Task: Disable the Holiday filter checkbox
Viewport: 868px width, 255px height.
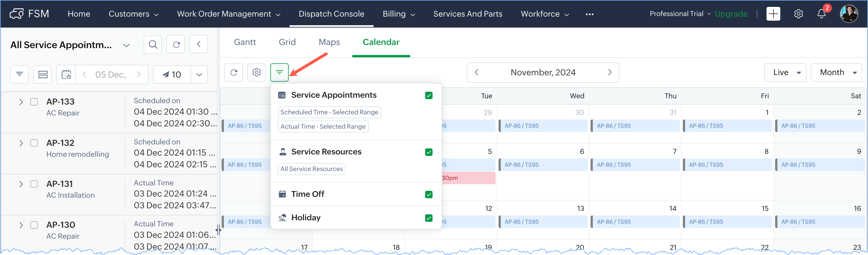Action: pyautogui.click(x=429, y=218)
